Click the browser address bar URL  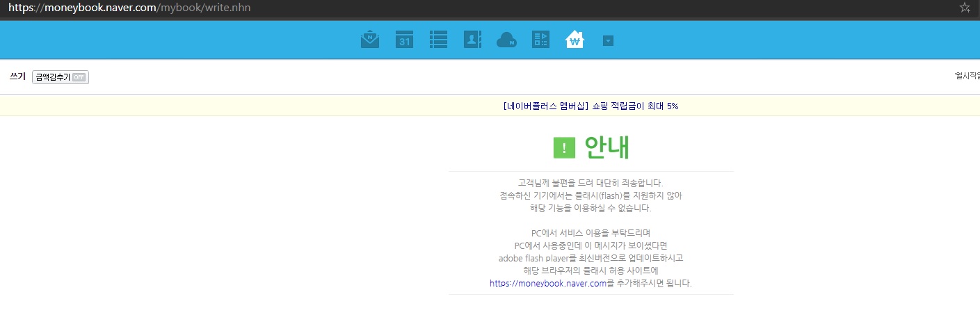point(129,8)
